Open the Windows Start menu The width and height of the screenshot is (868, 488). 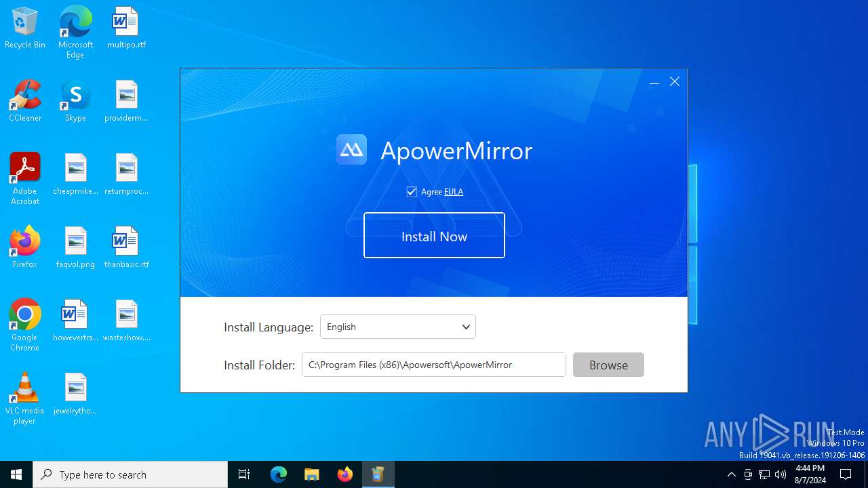tap(16, 474)
